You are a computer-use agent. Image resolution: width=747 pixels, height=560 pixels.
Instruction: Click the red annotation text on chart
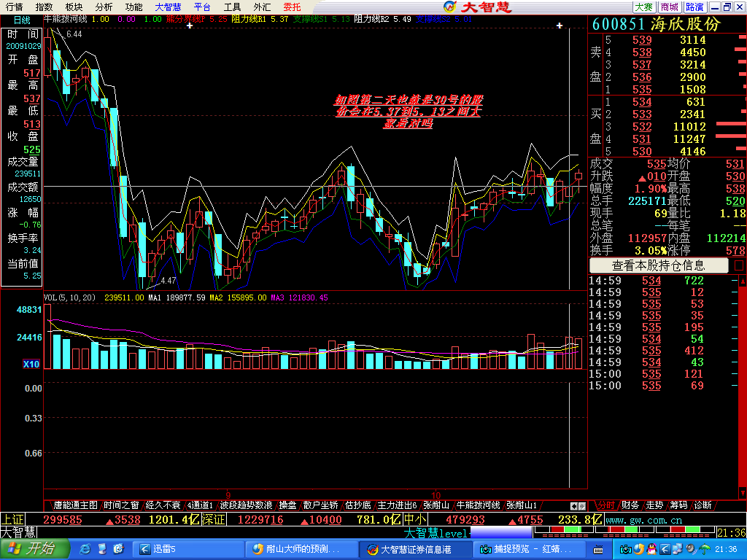409,112
